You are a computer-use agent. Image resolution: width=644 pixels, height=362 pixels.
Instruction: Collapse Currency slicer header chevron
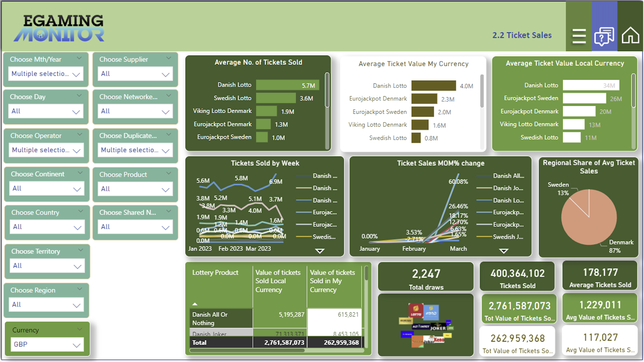[x=80, y=329]
